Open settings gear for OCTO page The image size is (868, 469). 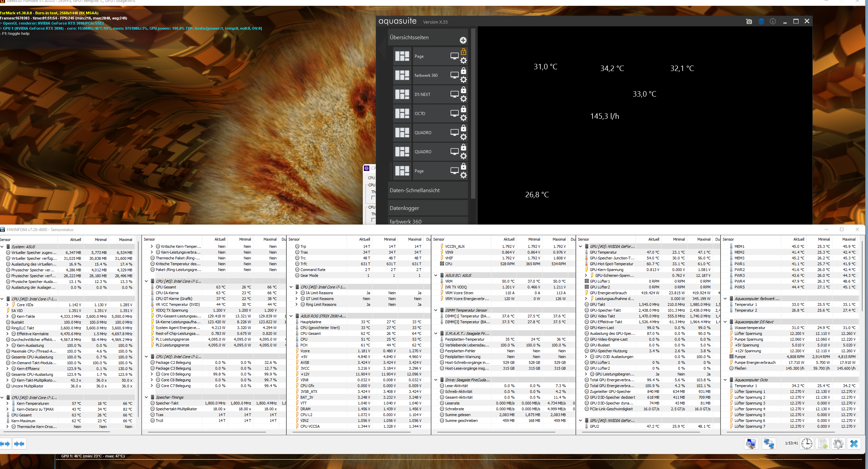click(x=464, y=118)
